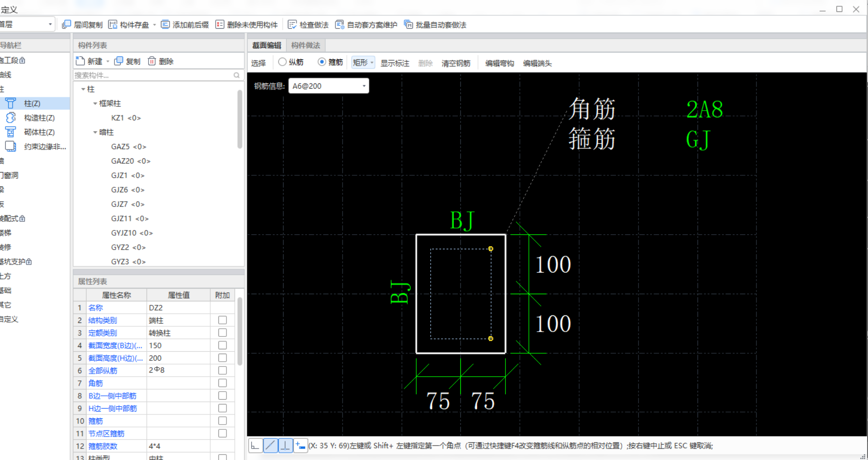Click the 选择 button

(258, 63)
